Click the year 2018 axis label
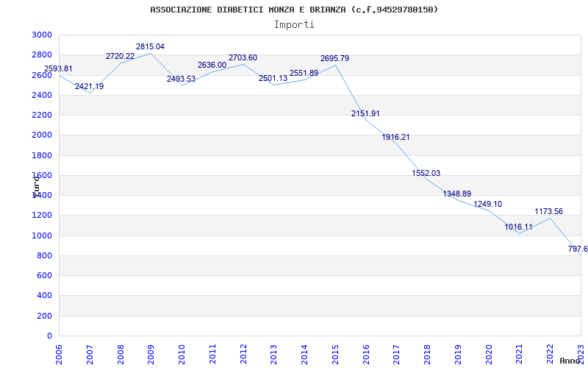588x368 pixels. pos(428,354)
